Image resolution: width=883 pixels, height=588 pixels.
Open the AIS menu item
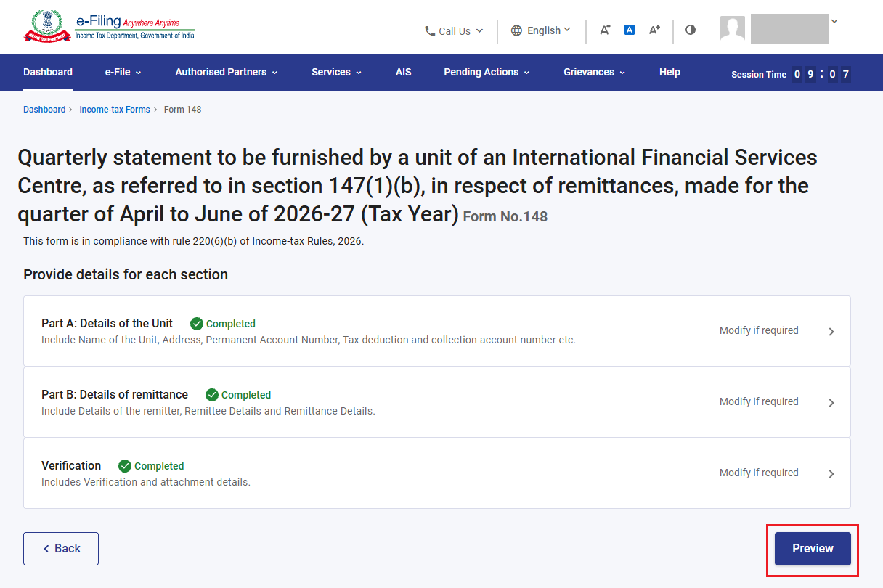404,72
